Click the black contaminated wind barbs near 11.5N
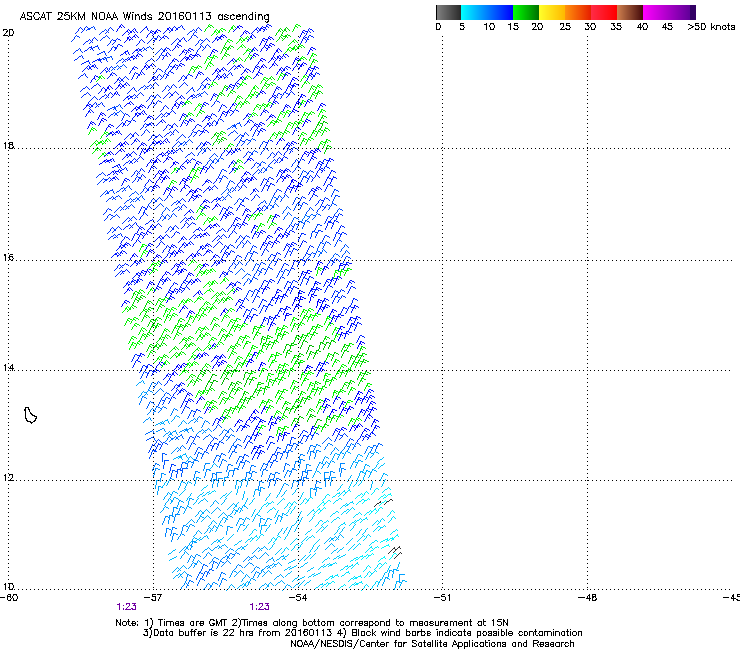The image size is (740, 650). pyautogui.click(x=383, y=503)
